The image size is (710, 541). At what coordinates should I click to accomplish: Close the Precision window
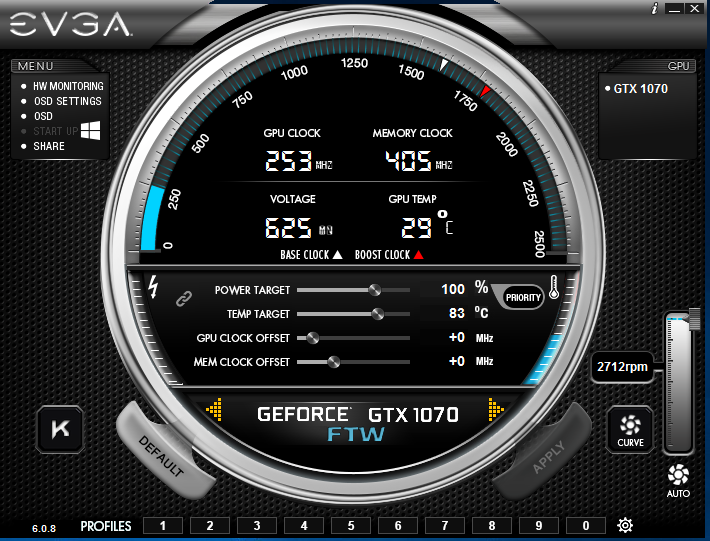pyautogui.click(x=694, y=9)
